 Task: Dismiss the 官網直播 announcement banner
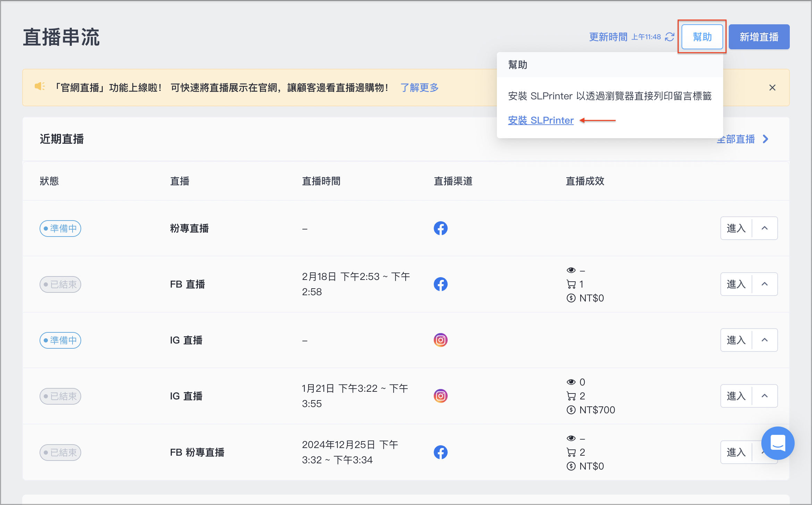(772, 88)
